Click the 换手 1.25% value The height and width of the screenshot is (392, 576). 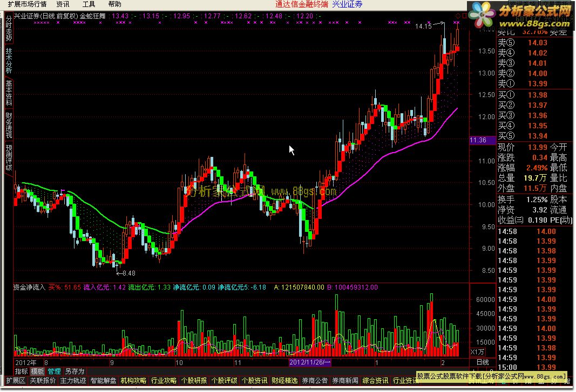tap(537, 200)
